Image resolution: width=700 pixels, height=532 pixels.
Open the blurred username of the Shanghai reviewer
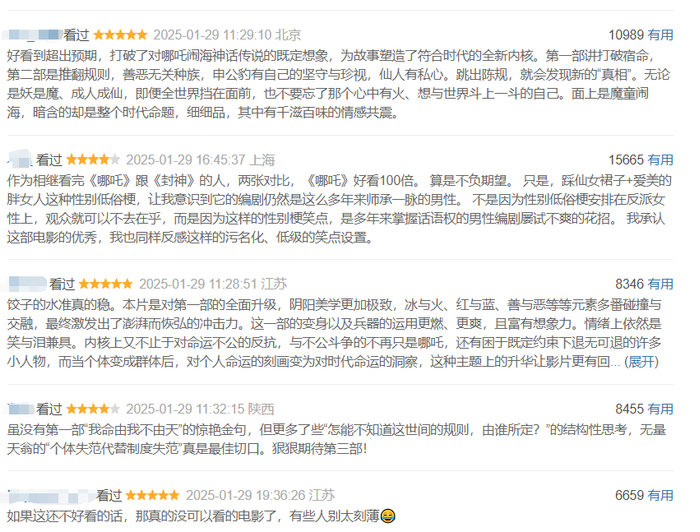pyautogui.click(x=20, y=159)
